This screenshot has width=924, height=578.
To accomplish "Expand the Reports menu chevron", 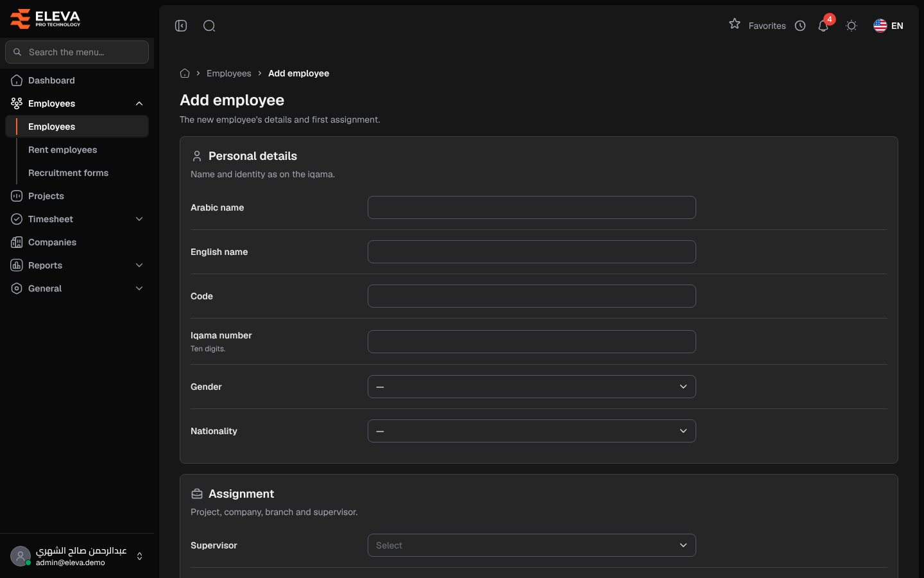I will pyautogui.click(x=139, y=265).
